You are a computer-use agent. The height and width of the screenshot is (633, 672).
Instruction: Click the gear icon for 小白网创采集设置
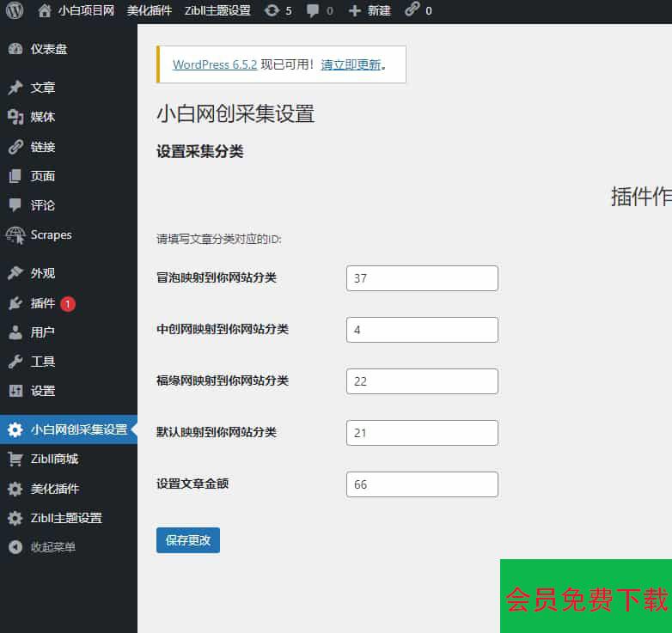(15, 429)
